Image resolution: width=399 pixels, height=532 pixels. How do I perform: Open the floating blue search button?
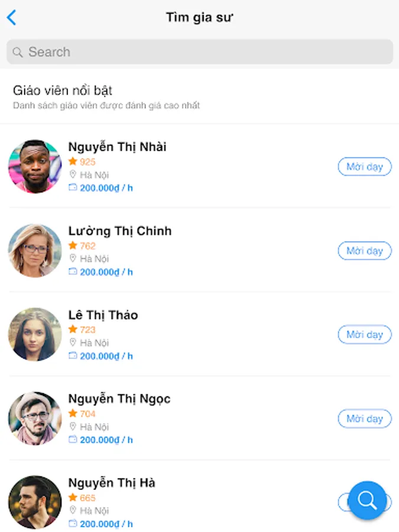point(368,499)
